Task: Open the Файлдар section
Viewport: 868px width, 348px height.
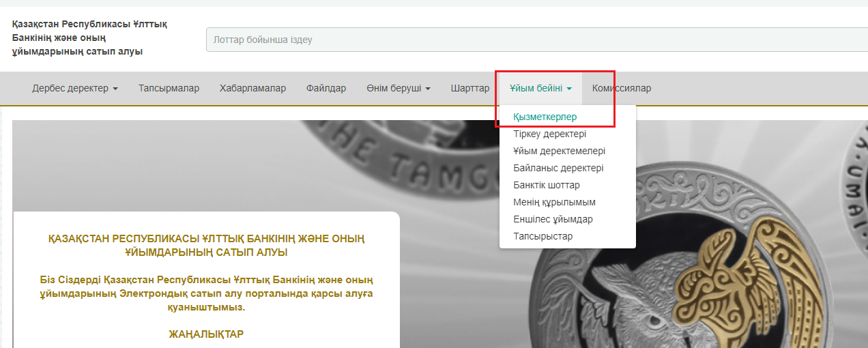Action: [326, 88]
